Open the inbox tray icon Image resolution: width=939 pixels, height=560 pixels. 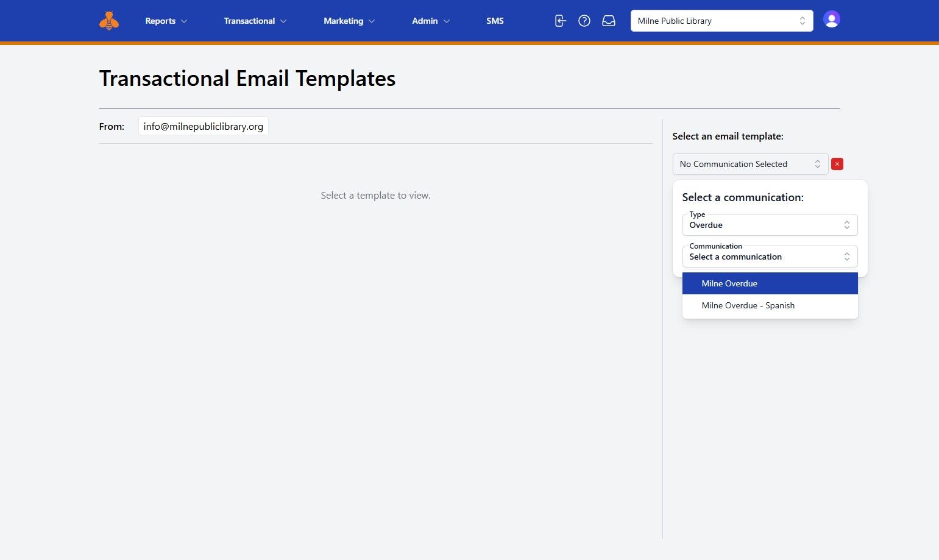pyautogui.click(x=609, y=21)
